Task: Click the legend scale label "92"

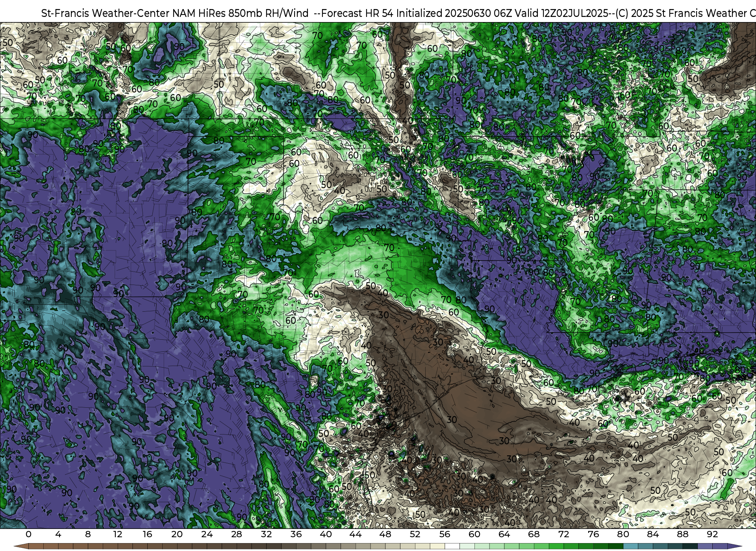Action: [712, 534]
